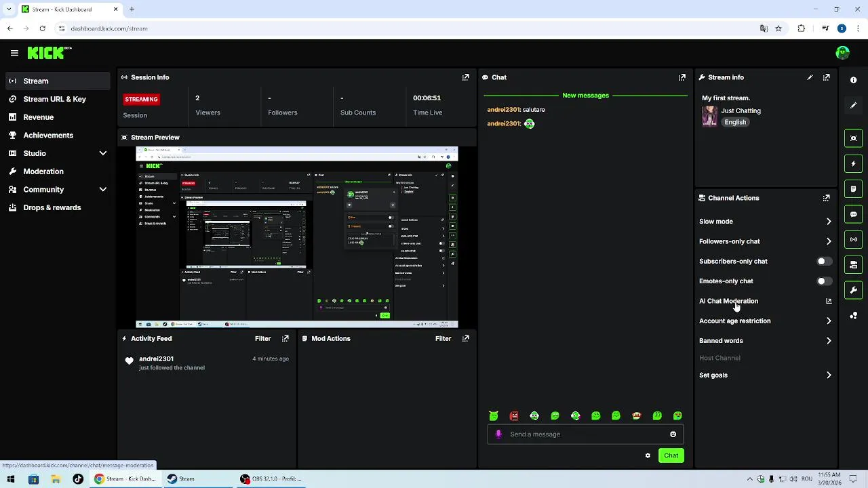The height and width of the screenshot is (488, 868).
Task: Reload the browser page
Action: click(43, 28)
